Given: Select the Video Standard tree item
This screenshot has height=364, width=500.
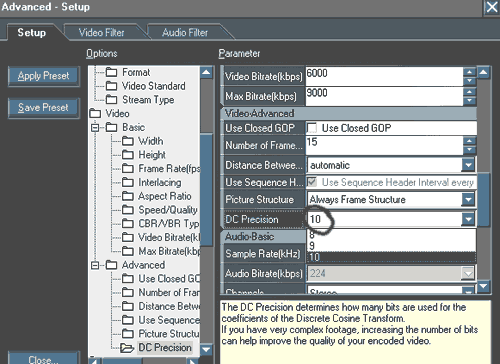Looking at the screenshot, I should [x=153, y=86].
